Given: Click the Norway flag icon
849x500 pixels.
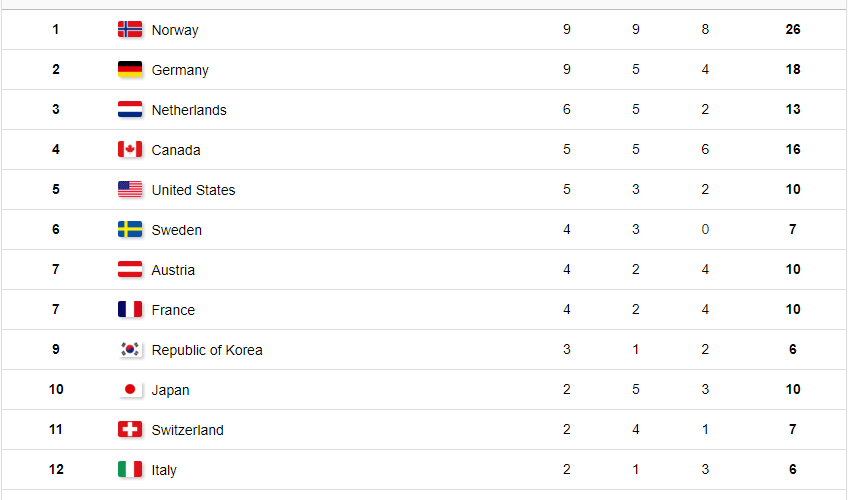Looking at the screenshot, I should tap(130, 29).
